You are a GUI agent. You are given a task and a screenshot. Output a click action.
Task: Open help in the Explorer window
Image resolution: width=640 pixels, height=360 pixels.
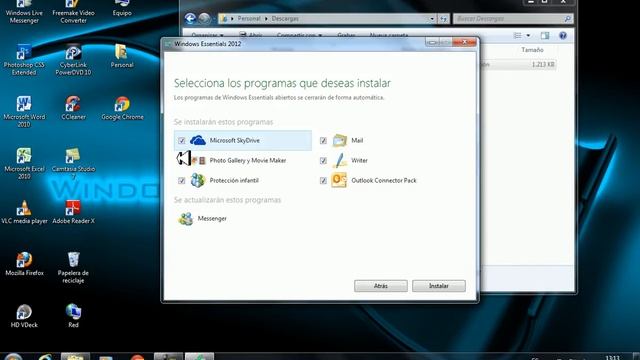tap(563, 36)
